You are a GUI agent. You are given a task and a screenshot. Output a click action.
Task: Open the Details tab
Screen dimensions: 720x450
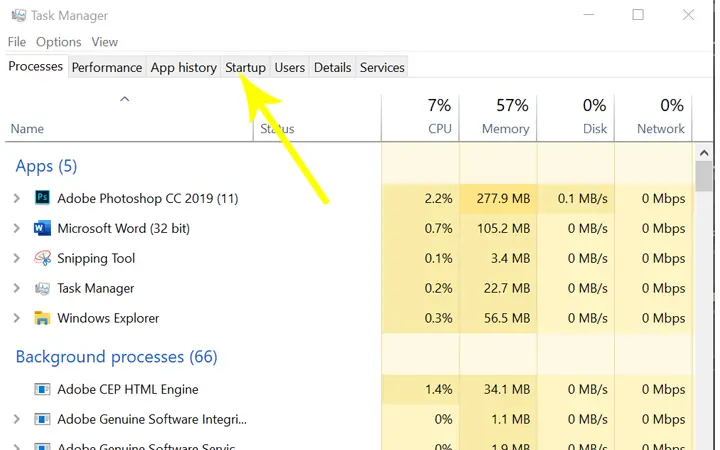(332, 68)
